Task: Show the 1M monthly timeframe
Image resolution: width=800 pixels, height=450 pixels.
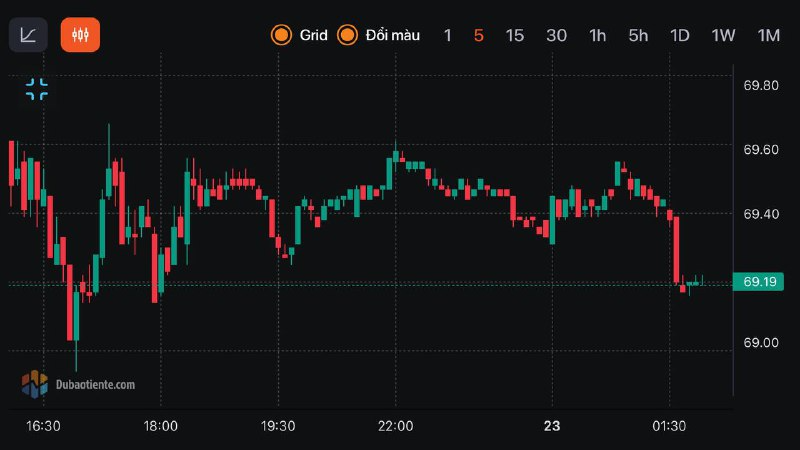Action: pyautogui.click(x=768, y=35)
